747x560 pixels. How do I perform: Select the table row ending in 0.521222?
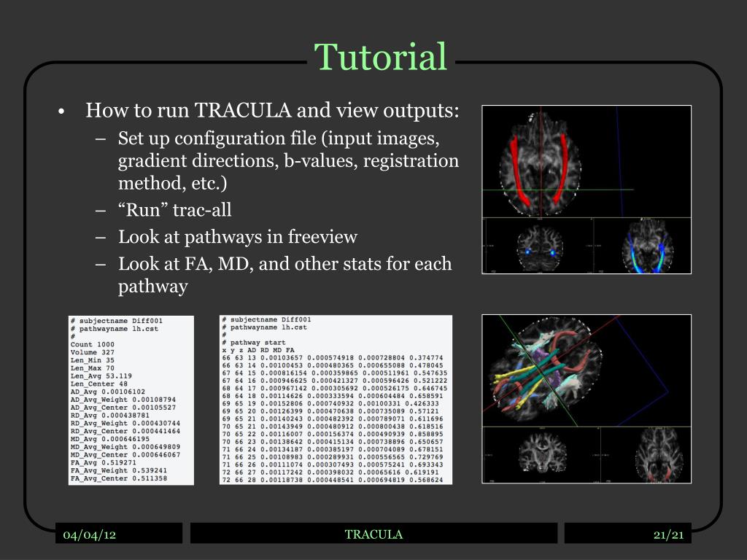335,381
